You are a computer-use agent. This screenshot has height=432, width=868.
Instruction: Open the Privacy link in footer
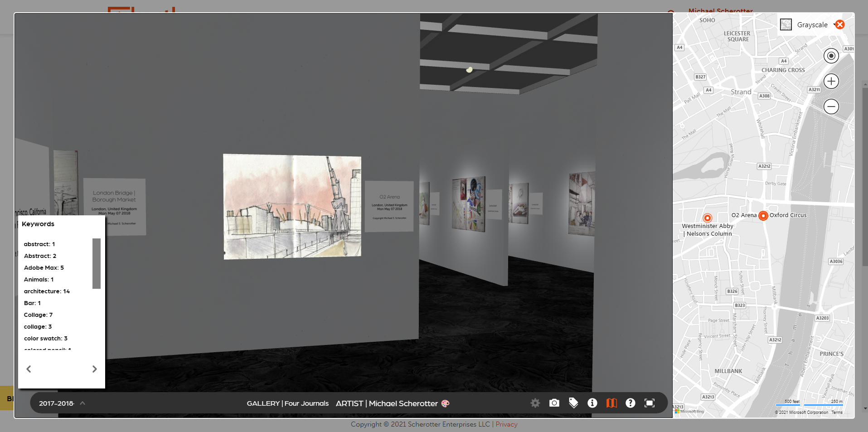(506, 424)
